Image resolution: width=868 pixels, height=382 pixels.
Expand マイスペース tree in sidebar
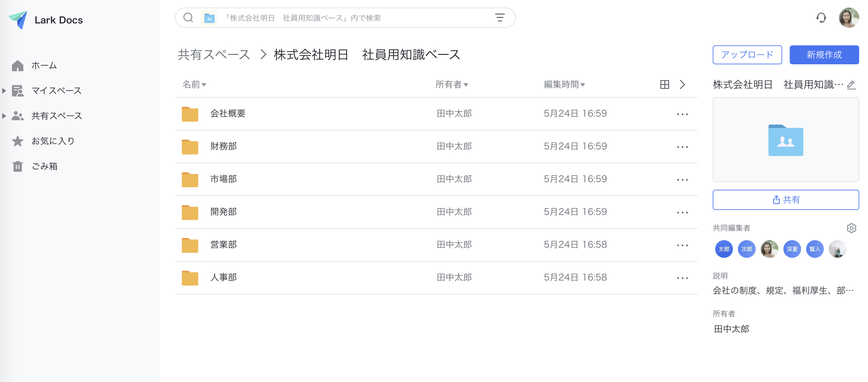4,90
